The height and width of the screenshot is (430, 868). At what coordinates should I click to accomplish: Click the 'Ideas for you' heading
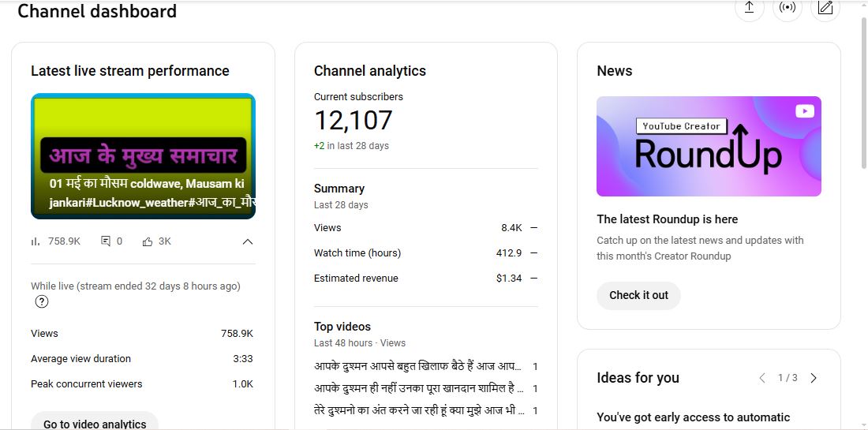point(638,378)
